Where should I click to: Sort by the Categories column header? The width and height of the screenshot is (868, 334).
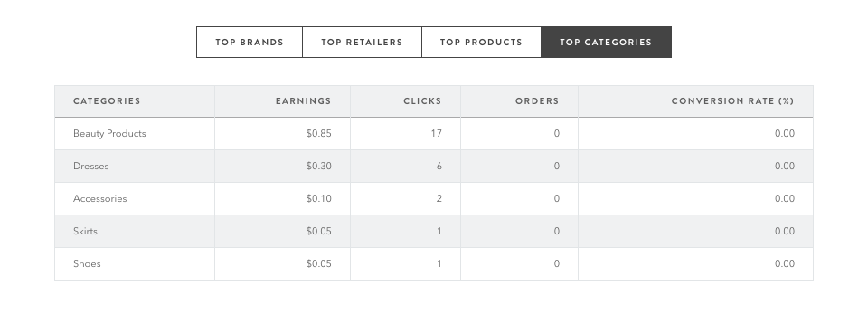107,100
